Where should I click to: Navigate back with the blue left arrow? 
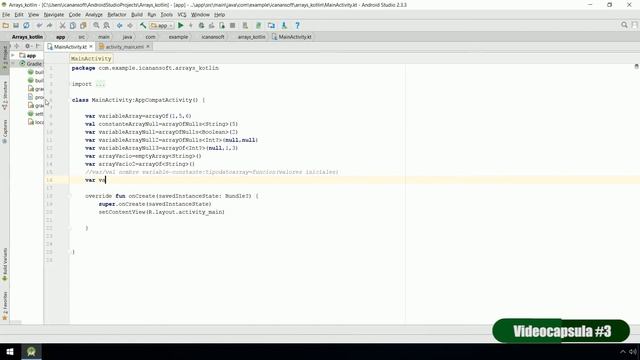[x=120, y=25]
